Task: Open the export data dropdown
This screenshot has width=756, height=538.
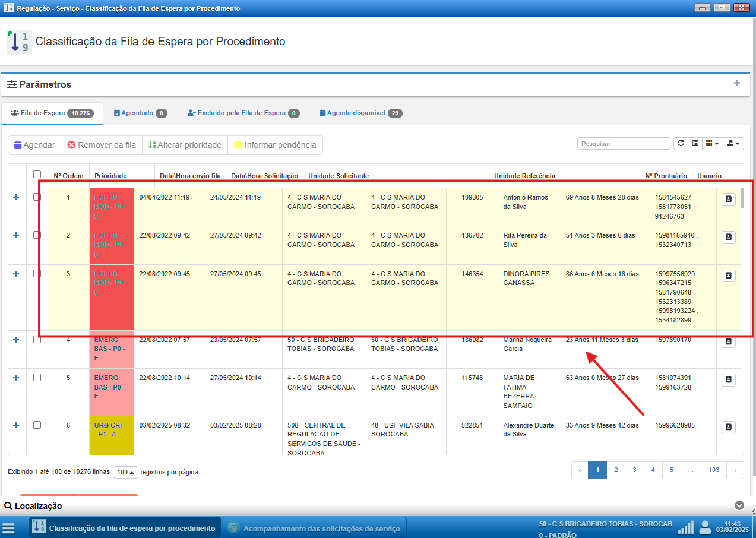Action: [x=734, y=144]
